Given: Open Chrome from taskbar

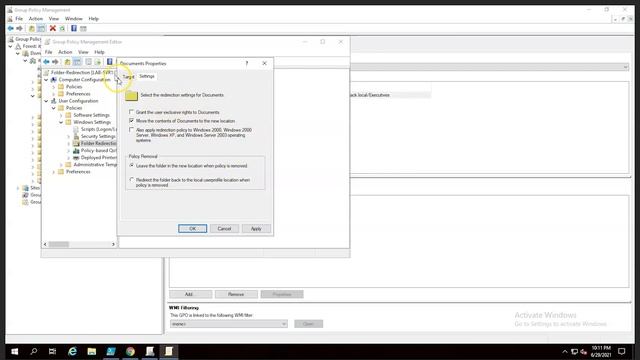Looking at the screenshot, I should click(130, 351).
